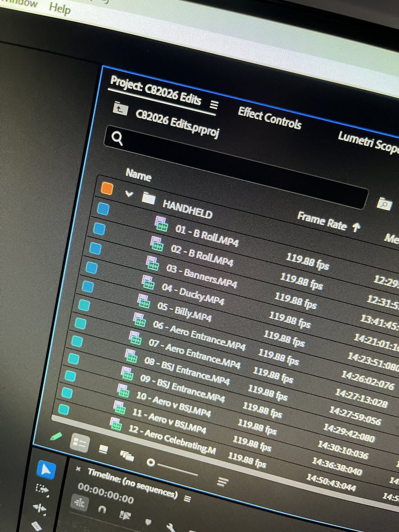Open the Sort Icons menu
This screenshot has width=399, height=532.
(223, 481)
